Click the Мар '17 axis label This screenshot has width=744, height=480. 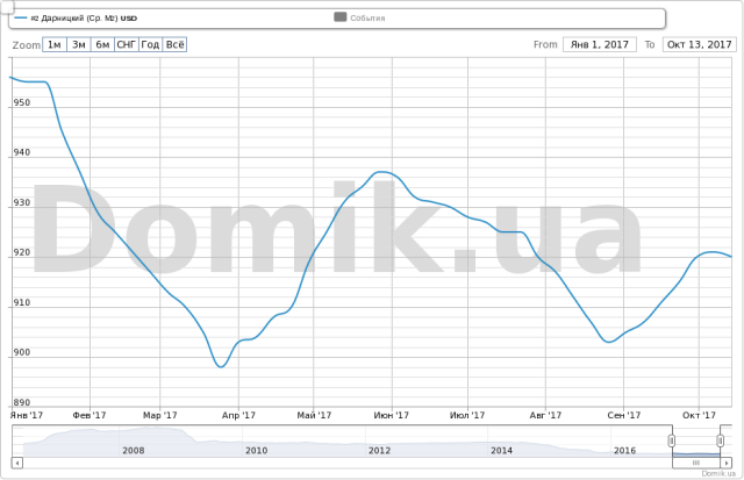160,415
